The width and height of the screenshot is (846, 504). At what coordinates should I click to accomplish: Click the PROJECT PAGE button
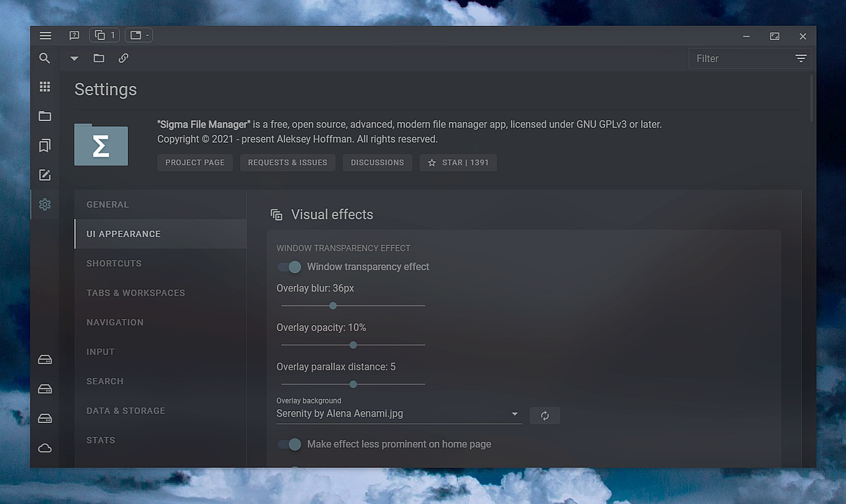[x=195, y=163]
